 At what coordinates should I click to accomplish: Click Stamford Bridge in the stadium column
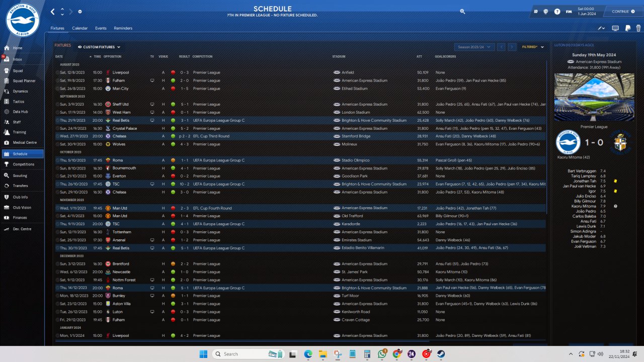355,136
